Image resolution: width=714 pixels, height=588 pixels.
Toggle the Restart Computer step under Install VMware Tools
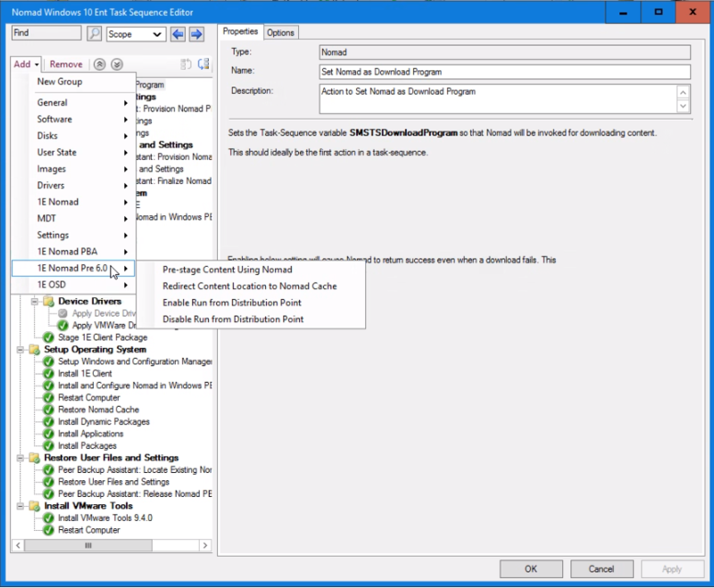48,528
